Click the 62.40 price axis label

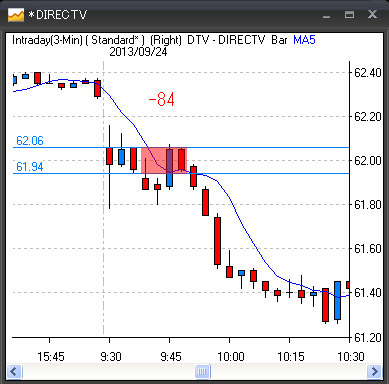(367, 73)
